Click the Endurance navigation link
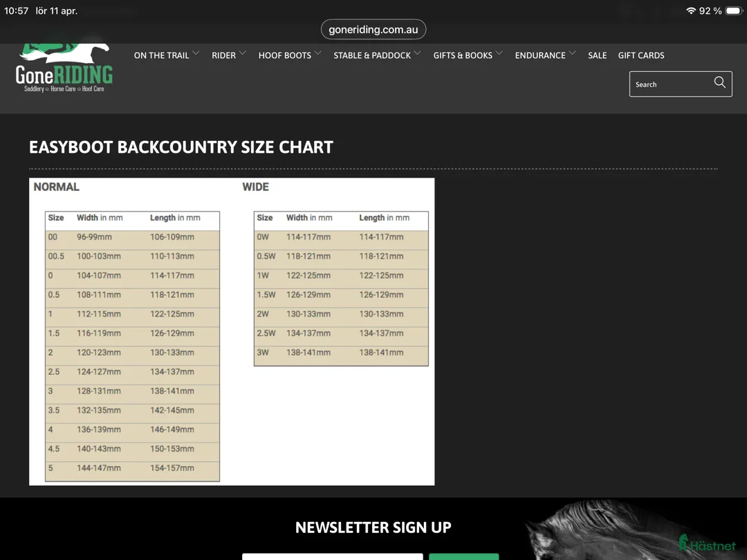Image resolution: width=747 pixels, height=560 pixels. pyautogui.click(x=539, y=55)
